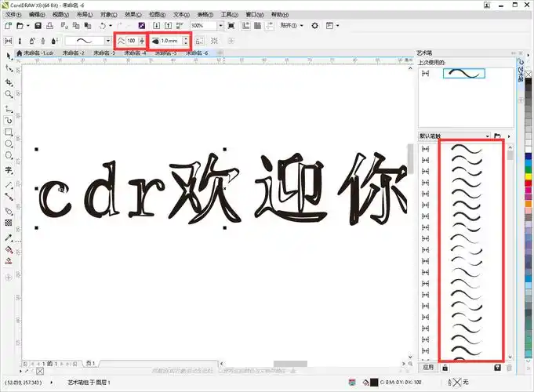Select the Calligraphic pen mode
Viewport: 534px width, 392px height.
click(43, 41)
